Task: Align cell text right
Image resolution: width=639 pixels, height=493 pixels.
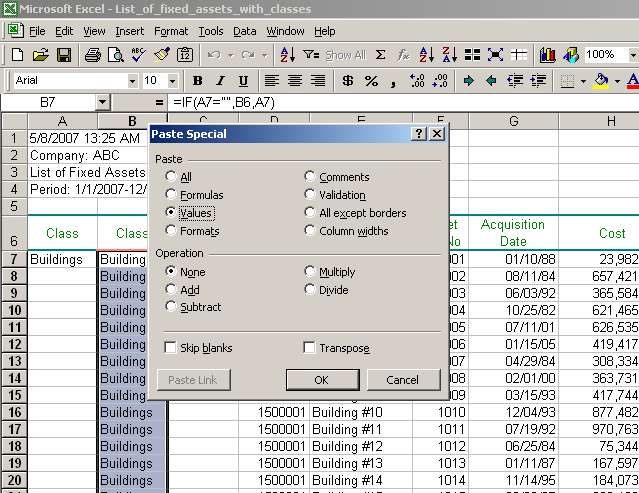Action: (318, 81)
